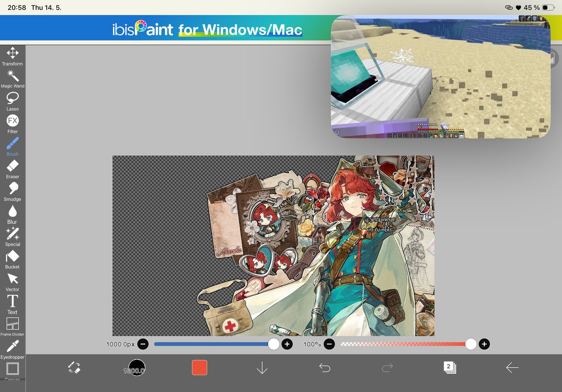Decrease opacity with minus button

[330, 344]
